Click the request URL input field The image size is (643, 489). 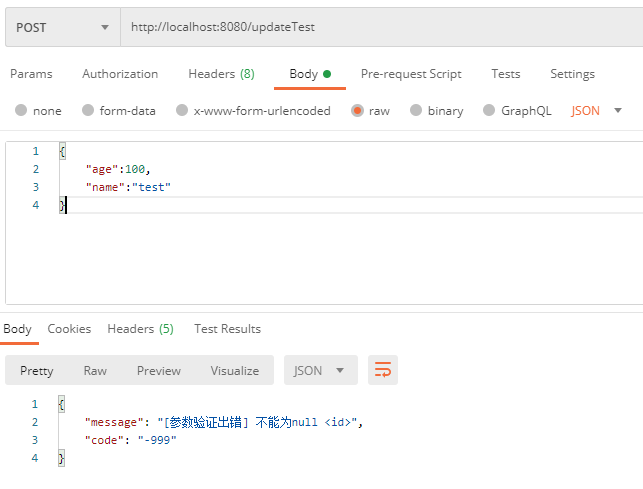tap(380, 27)
